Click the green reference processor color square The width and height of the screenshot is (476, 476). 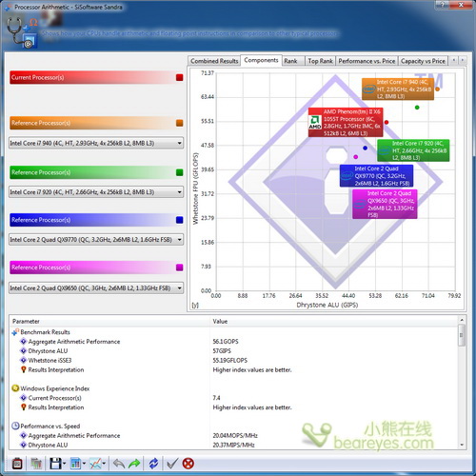click(x=180, y=172)
